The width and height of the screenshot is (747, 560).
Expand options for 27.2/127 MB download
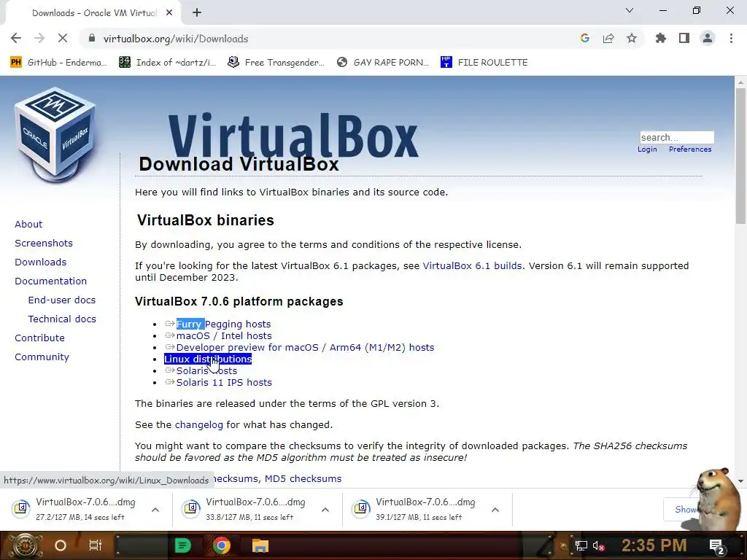[x=155, y=510]
